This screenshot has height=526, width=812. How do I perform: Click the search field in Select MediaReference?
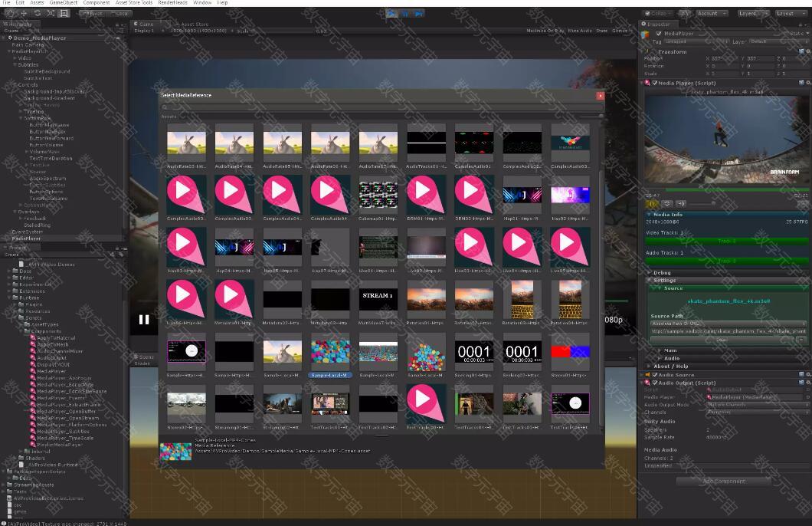(381, 107)
